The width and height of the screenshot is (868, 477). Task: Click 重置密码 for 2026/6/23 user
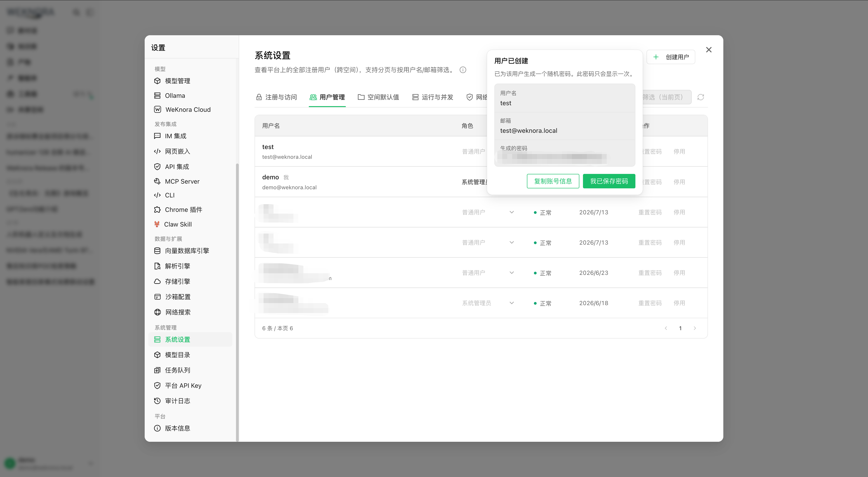[x=650, y=273]
